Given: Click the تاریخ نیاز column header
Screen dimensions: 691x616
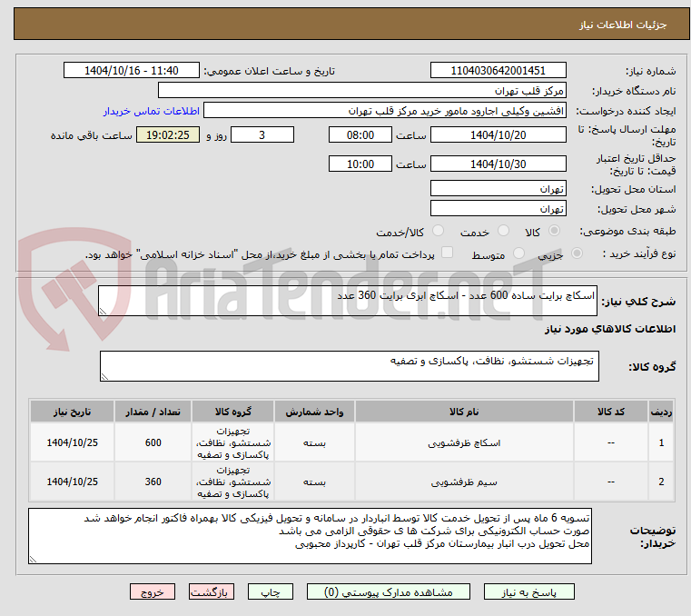Looking at the screenshot, I should click(x=73, y=412).
